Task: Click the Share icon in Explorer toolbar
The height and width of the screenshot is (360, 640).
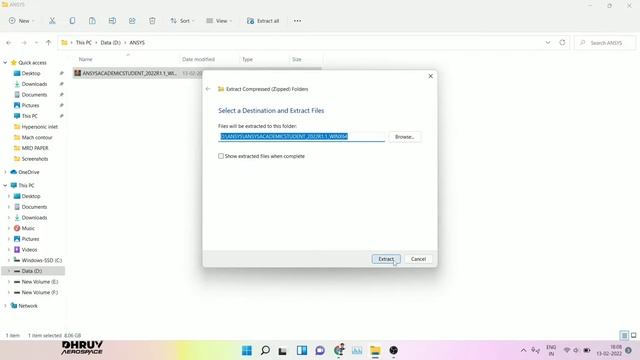Action: pyautogui.click(x=132, y=21)
